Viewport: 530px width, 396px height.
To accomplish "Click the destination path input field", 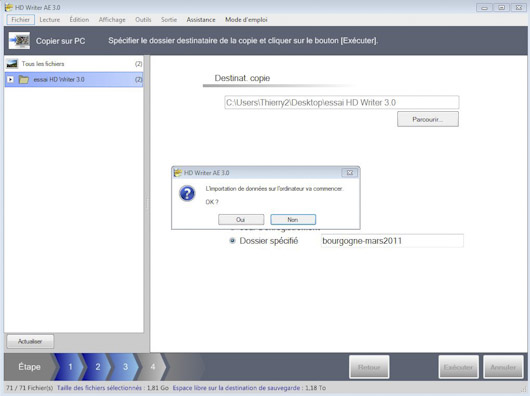I will pos(341,102).
